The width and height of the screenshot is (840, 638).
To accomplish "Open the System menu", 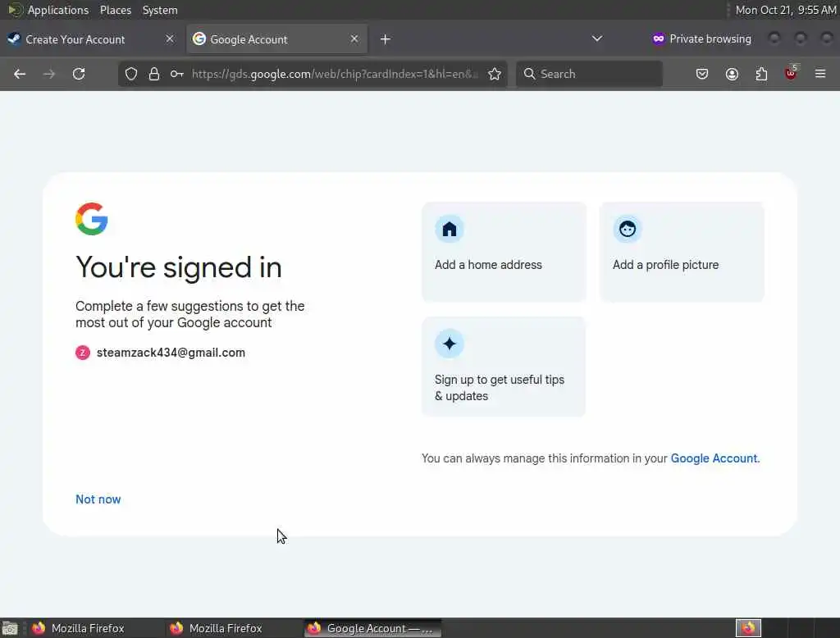I will click(x=160, y=10).
